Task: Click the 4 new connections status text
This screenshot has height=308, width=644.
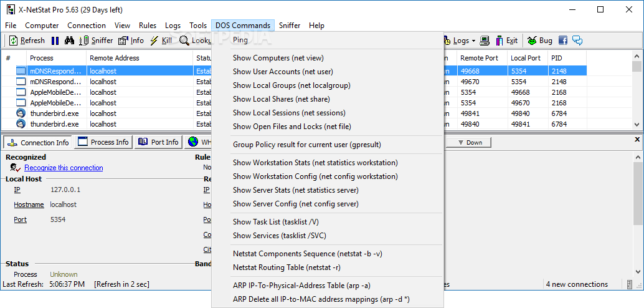Action: pyautogui.click(x=577, y=284)
